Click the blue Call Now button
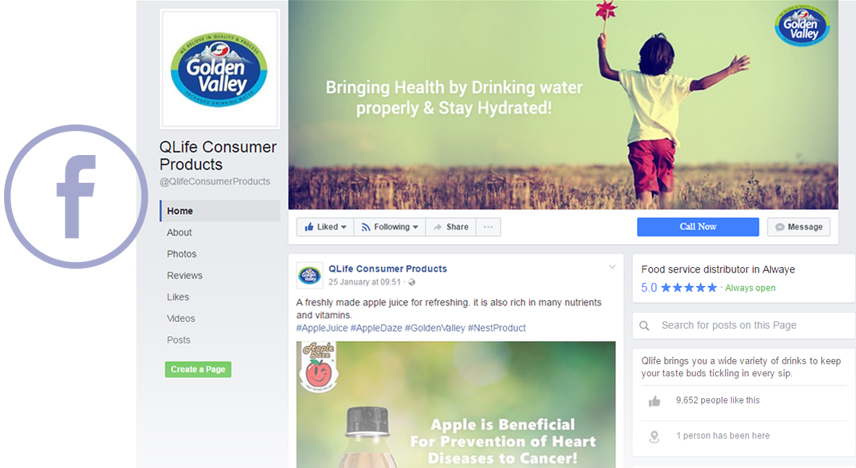 pos(698,227)
